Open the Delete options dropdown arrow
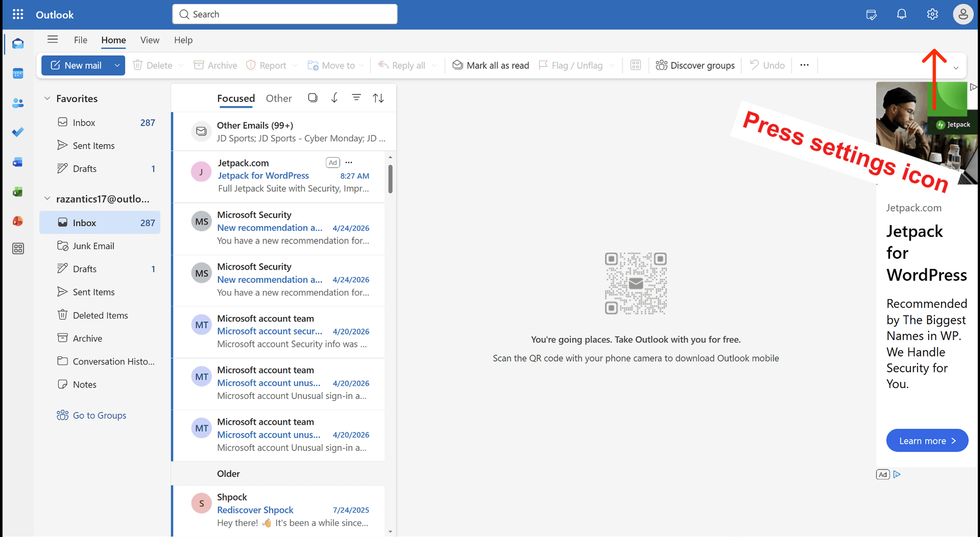This screenshot has height=537, width=980. (x=181, y=65)
